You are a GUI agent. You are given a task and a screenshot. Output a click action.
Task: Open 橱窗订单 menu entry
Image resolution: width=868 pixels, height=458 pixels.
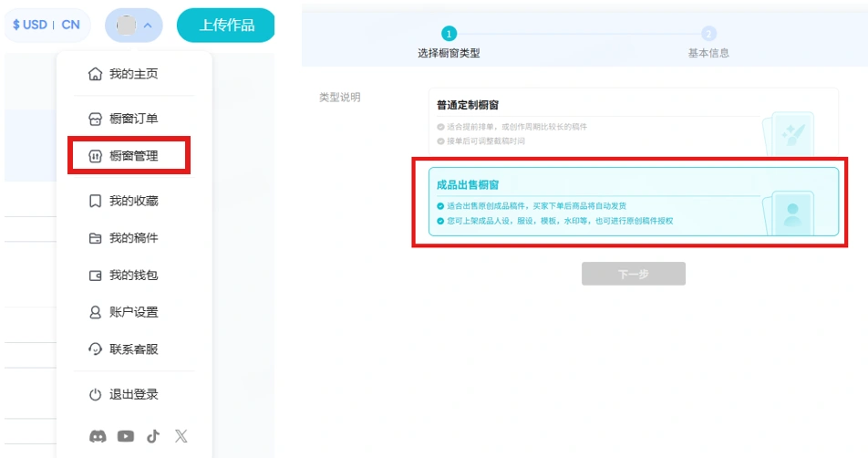[x=134, y=120]
